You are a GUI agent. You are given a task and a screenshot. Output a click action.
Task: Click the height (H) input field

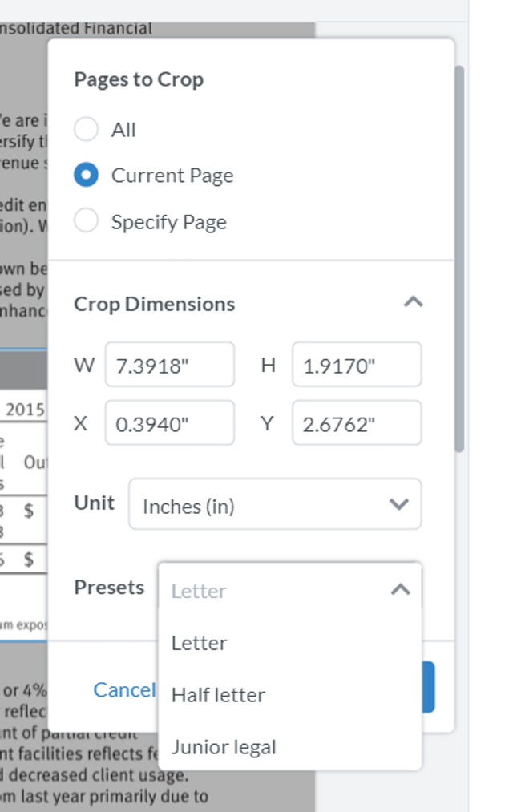click(x=356, y=365)
